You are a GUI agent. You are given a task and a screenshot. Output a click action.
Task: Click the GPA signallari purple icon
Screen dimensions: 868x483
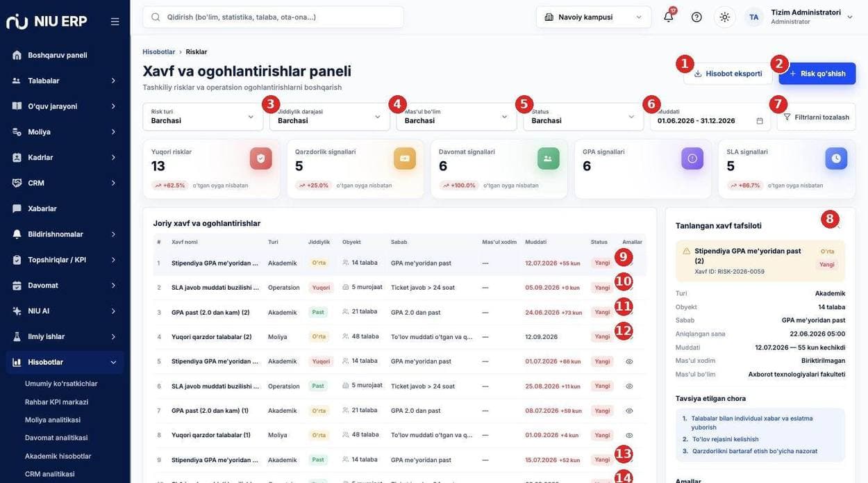[x=692, y=158]
